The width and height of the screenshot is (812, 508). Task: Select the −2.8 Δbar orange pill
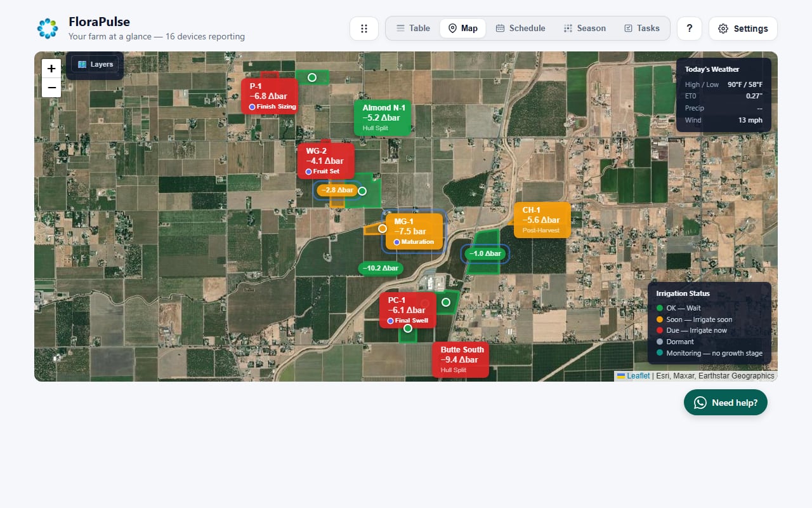tap(337, 190)
